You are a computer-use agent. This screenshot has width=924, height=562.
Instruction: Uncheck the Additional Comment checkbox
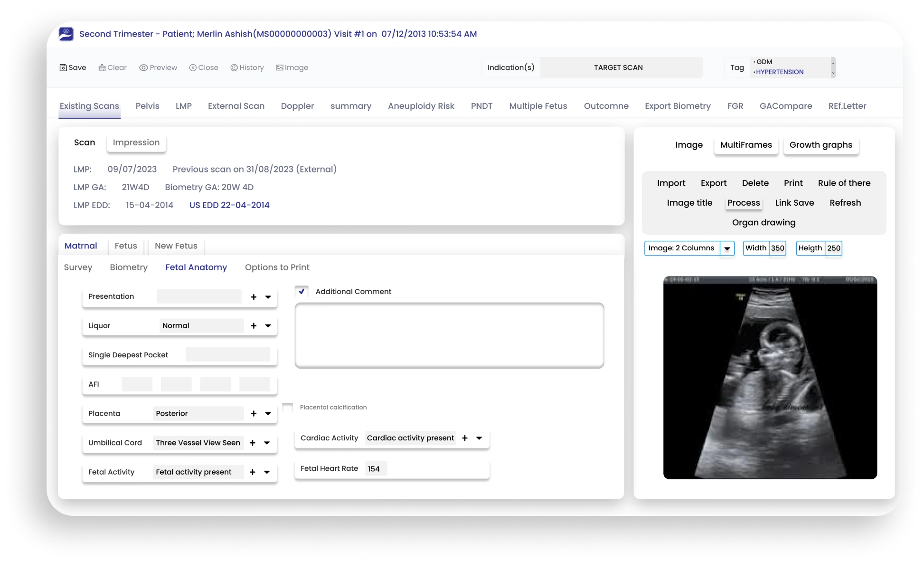[302, 291]
